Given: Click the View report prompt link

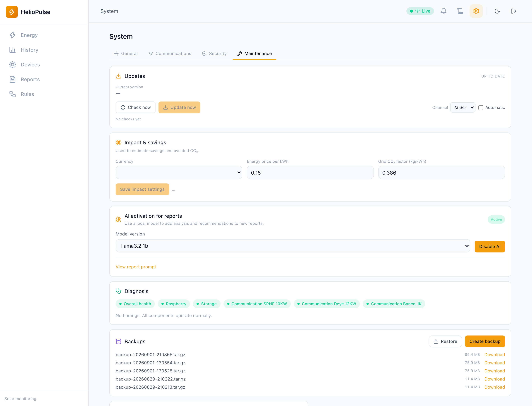Looking at the screenshot, I should (136, 267).
